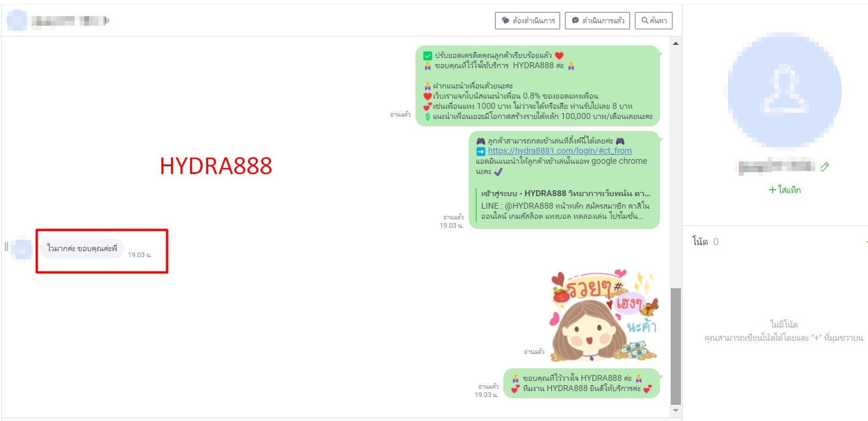The width and height of the screenshot is (868, 421).
Task: Open the contact's large profile avatar
Action: [x=784, y=90]
